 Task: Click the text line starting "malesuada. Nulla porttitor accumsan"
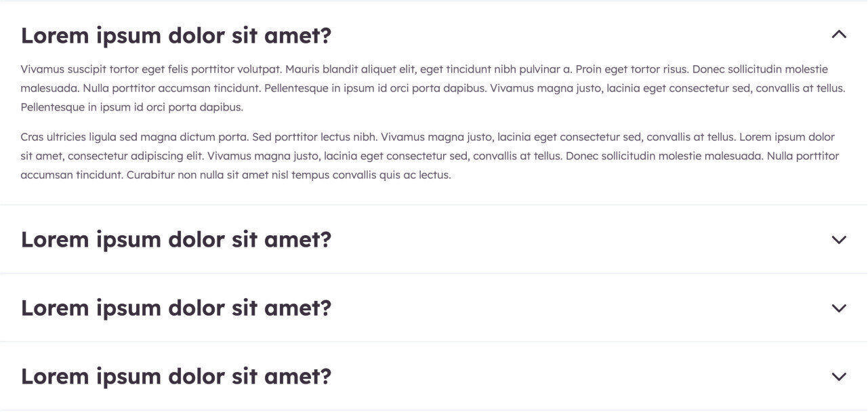(x=271, y=88)
